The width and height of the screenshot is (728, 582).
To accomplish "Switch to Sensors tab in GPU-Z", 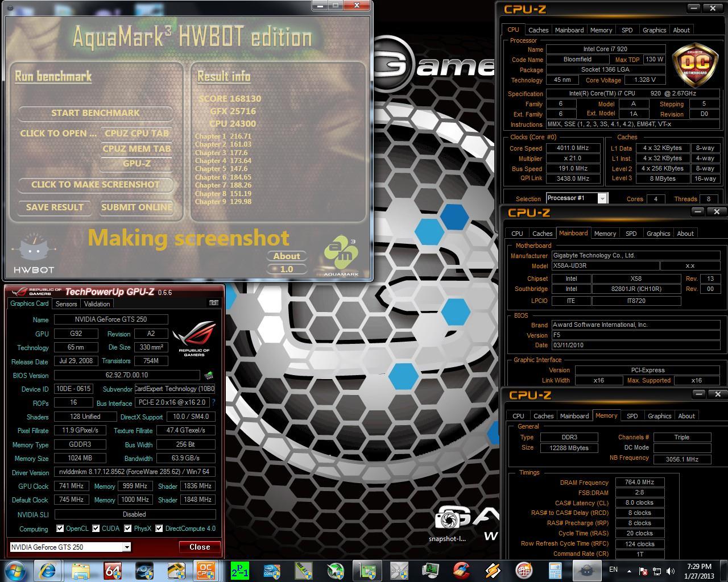I will coord(66,304).
